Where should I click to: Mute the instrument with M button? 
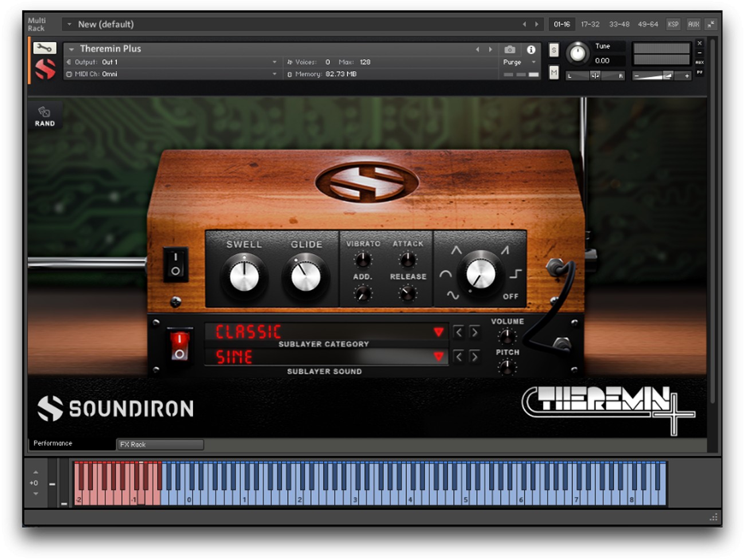pos(554,72)
